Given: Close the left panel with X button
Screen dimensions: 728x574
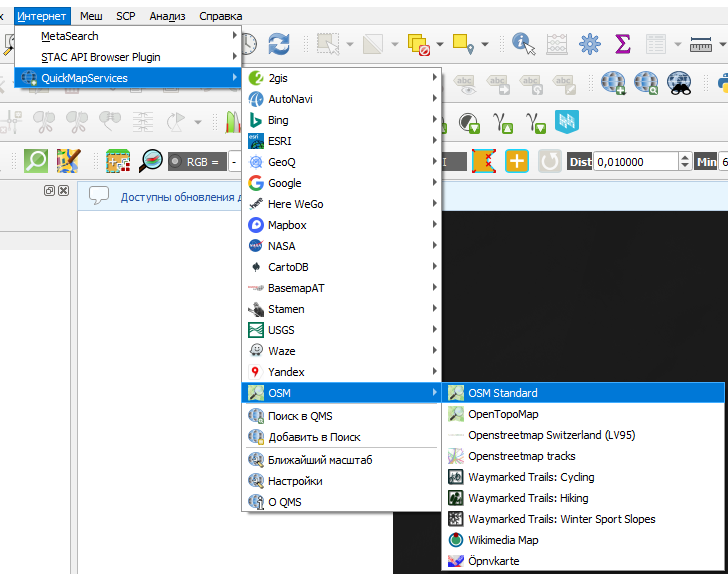Looking at the screenshot, I should pyautogui.click(x=64, y=190).
